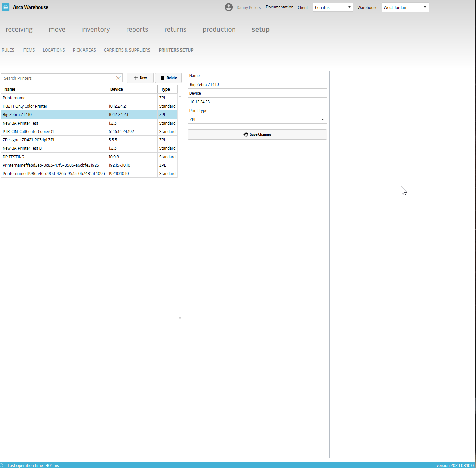Delete the selected printer
The width and height of the screenshot is (476, 468).
tap(168, 78)
